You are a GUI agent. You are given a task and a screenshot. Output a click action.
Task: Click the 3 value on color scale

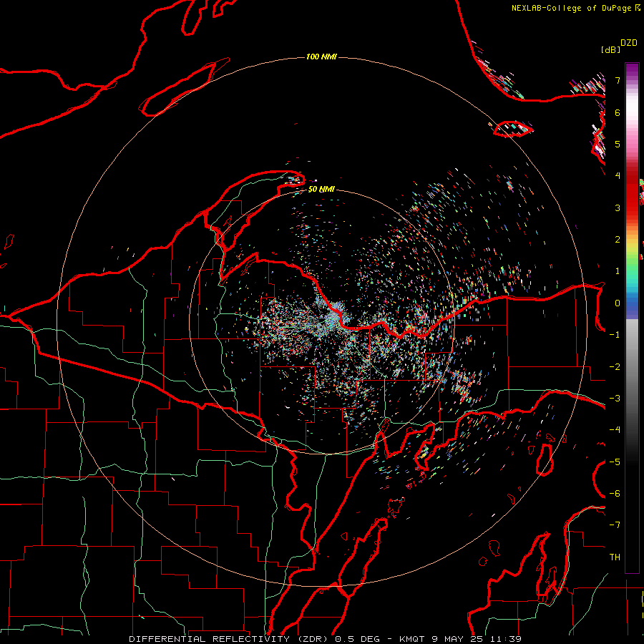click(x=618, y=208)
